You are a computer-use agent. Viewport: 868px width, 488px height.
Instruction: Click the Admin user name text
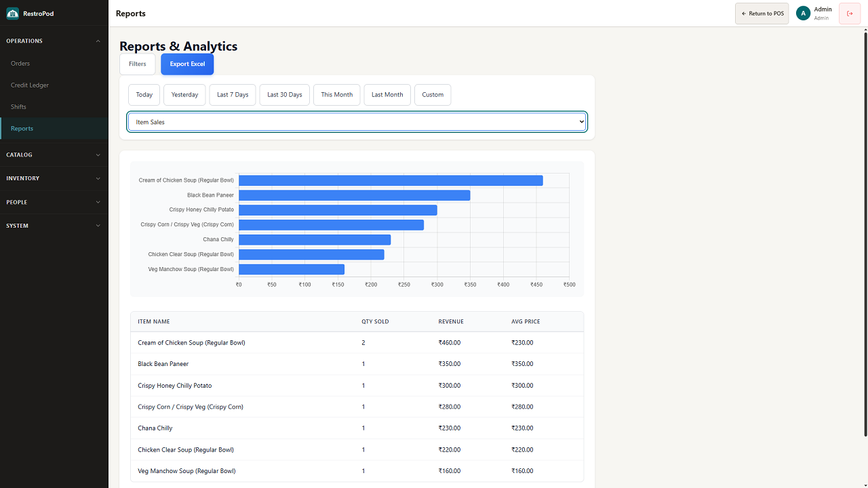pyautogui.click(x=823, y=9)
